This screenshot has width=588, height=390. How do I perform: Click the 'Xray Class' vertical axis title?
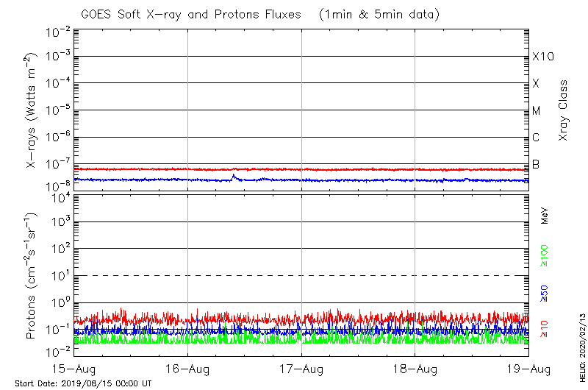[564, 110]
